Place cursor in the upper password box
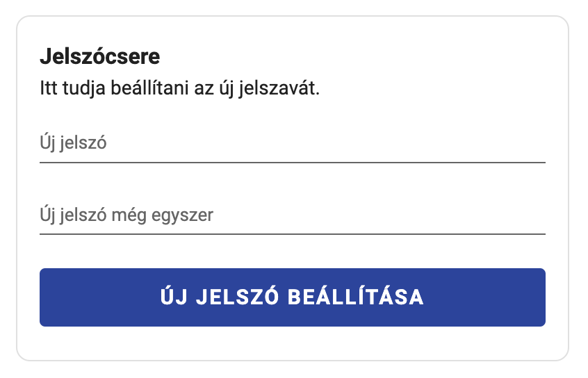Viewport: 588px width, 378px height. tap(292, 145)
